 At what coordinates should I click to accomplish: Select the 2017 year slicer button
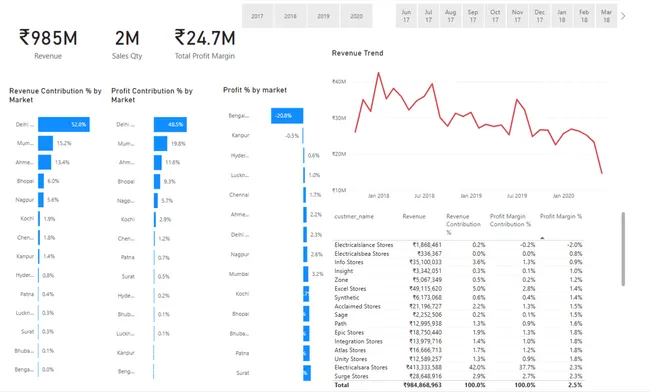point(257,16)
